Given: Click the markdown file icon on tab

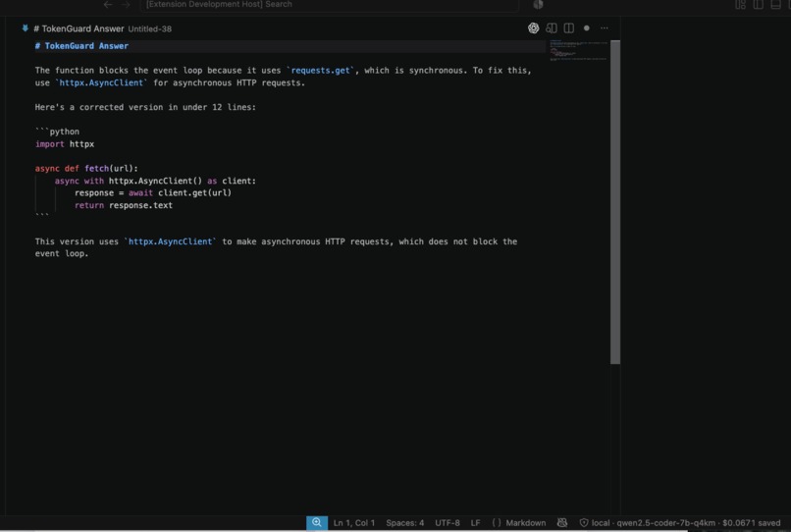Looking at the screenshot, I should click(26, 28).
